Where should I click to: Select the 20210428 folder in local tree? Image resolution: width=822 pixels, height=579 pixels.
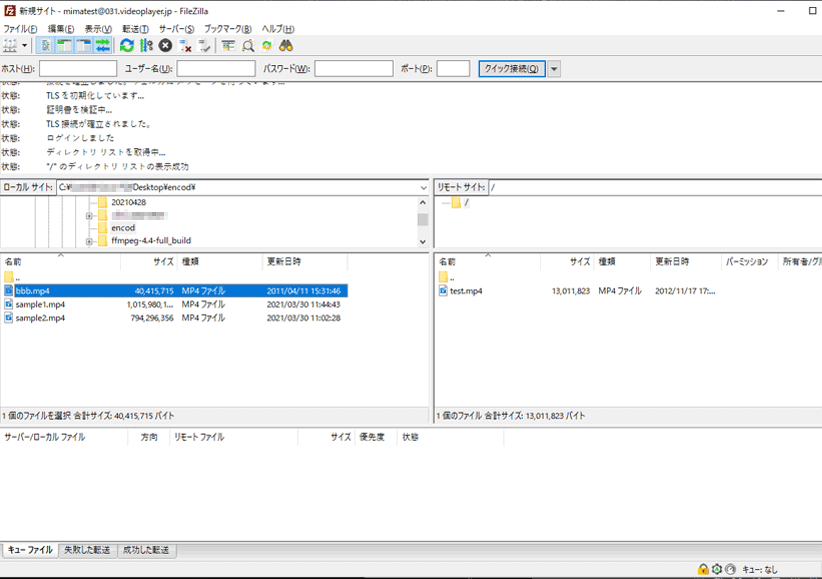click(x=128, y=202)
